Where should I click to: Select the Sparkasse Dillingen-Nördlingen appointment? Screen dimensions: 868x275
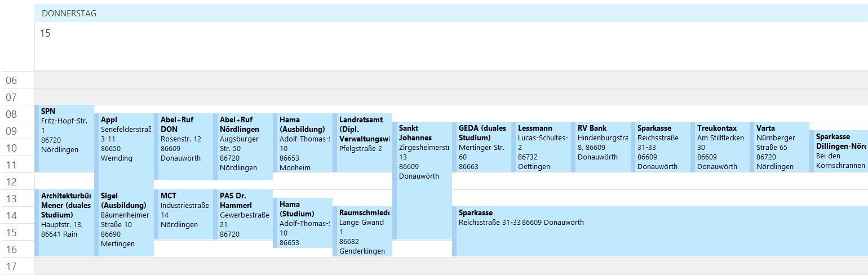coord(839,151)
